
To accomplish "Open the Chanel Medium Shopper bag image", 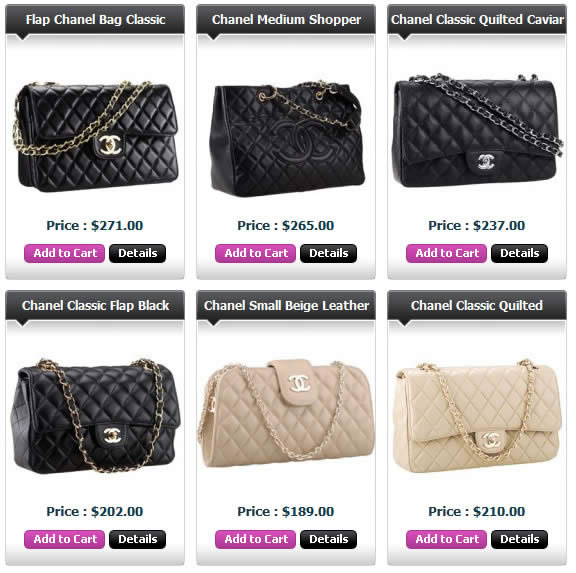I will coord(287,138).
